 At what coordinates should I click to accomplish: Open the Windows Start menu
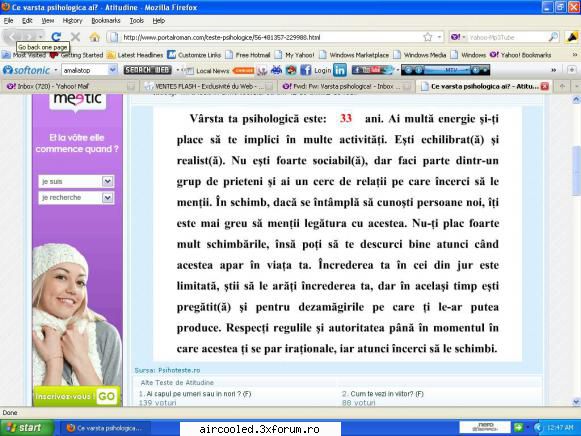coord(26,428)
